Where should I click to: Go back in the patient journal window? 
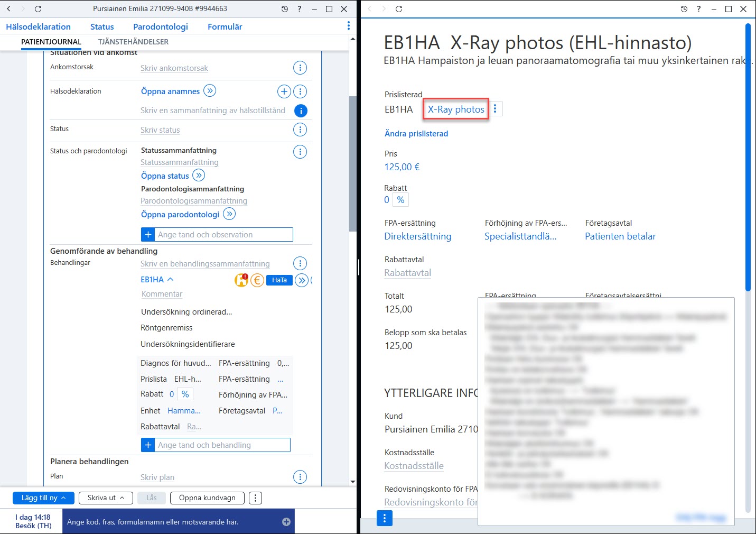pyautogui.click(x=8, y=8)
